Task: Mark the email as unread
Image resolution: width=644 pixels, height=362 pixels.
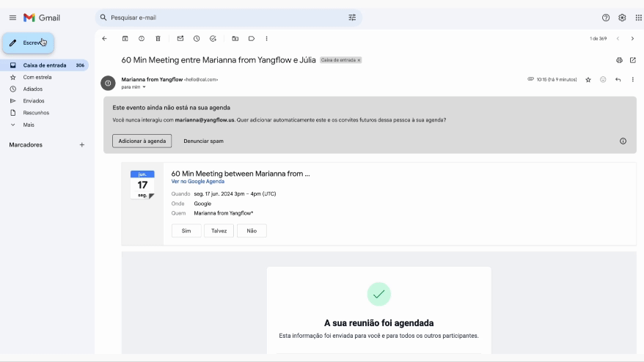Action: 180,39
